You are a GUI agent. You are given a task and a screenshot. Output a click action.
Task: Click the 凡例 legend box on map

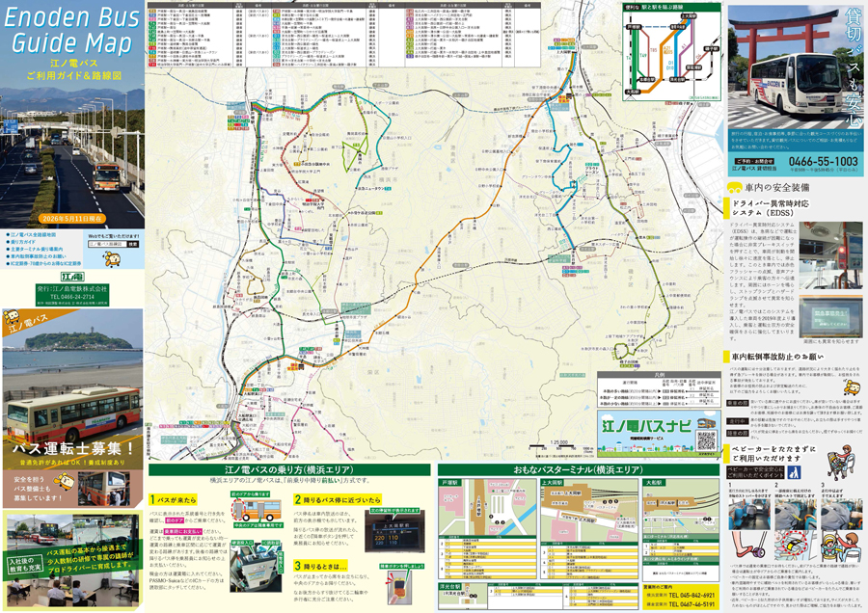(658, 389)
